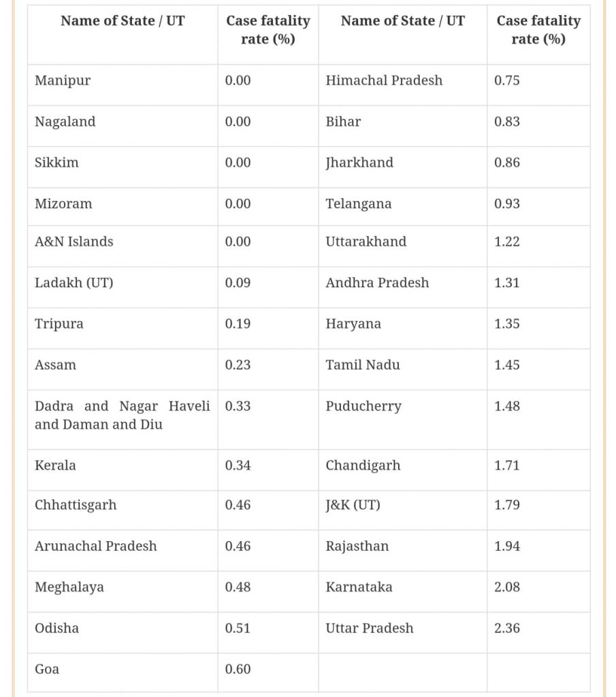The height and width of the screenshot is (697, 616).
Task: Click Karnataka's 2.08 fatality rate
Action: (538, 591)
